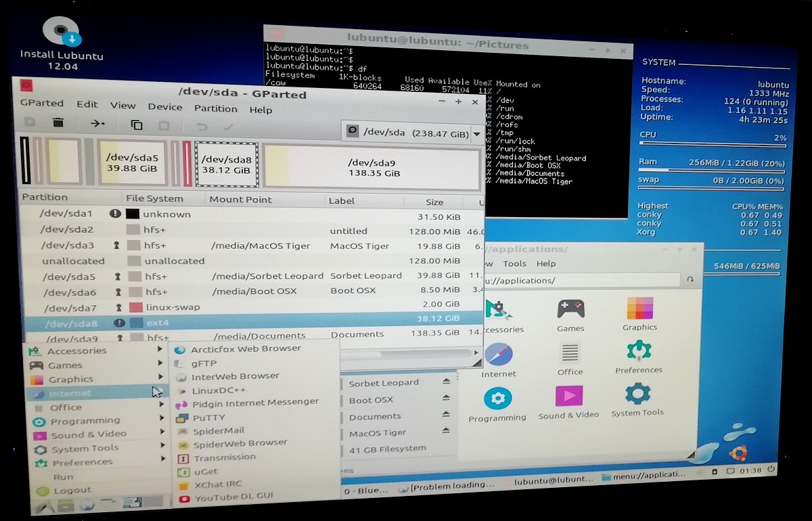Open Sound & Video icon in applications window
The image size is (812, 521).
coord(569,396)
